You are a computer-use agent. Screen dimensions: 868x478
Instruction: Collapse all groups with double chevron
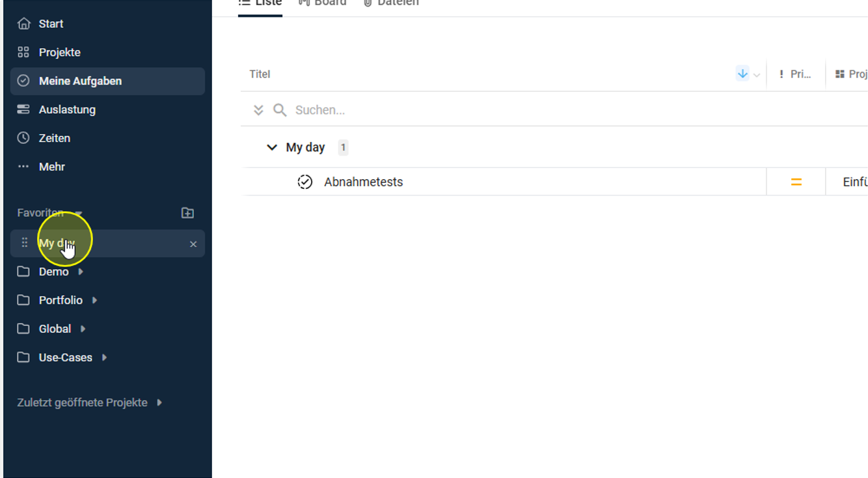(258, 110)
